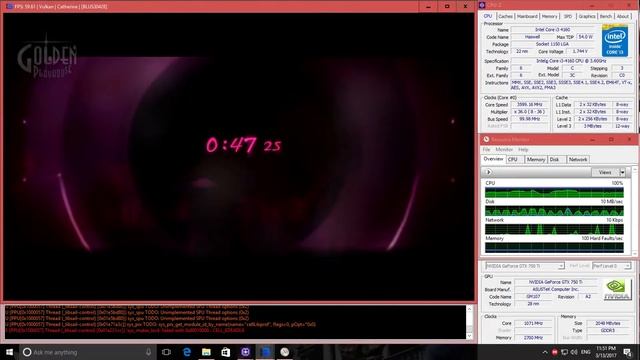
Task: Click the Core Speed value in CPU-Z
Action: point(529,104)
